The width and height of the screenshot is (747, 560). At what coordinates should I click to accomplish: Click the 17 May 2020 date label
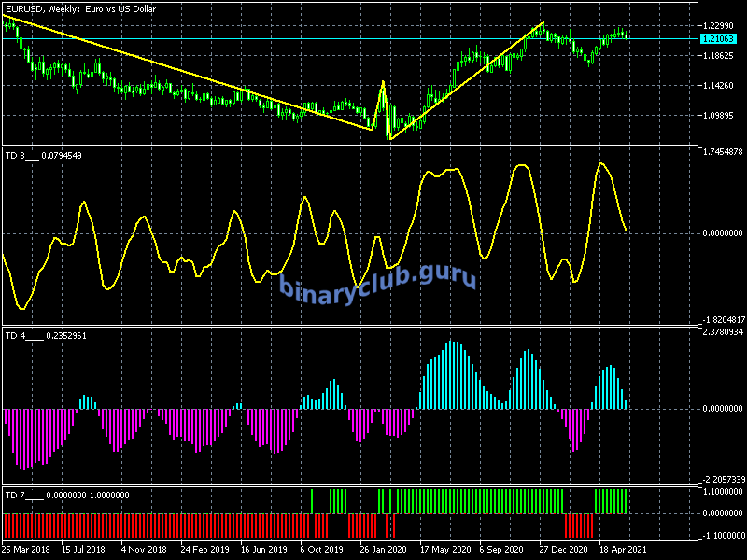pos(445,550)
